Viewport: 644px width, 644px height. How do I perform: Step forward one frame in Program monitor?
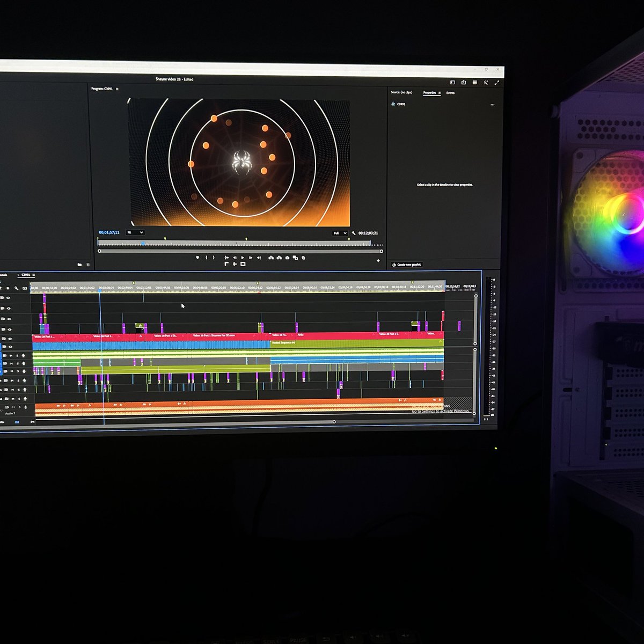[x=251, y=258]
